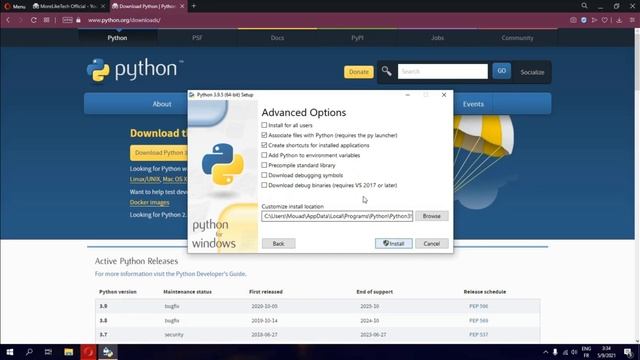Open Windows taskbar search
The image size is (640, 360).
coord(29,352)
